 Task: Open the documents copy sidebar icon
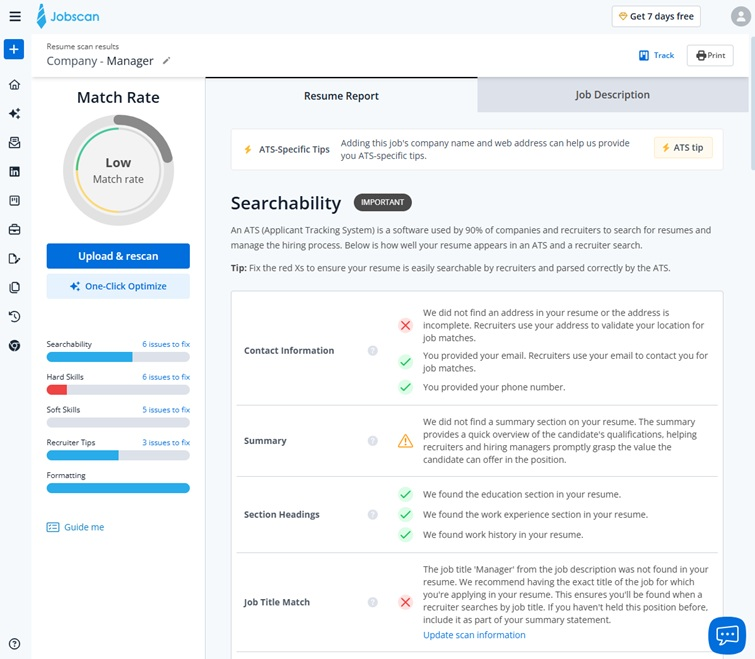click(14, 287)
